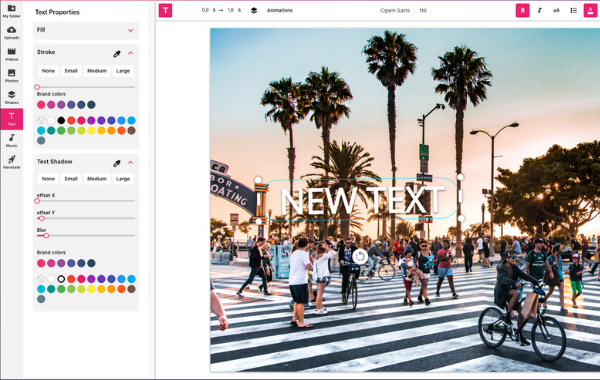Choose blue-grey swatch in Stroke palette
Screen dimensions: 600x380
pyautogui.click(x=41, y=140)
